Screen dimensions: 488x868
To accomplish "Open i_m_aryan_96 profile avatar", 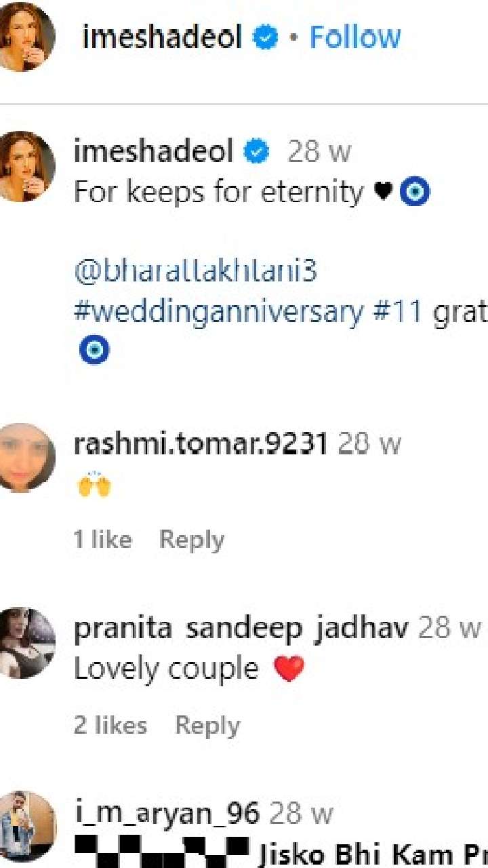I will 26,826.
